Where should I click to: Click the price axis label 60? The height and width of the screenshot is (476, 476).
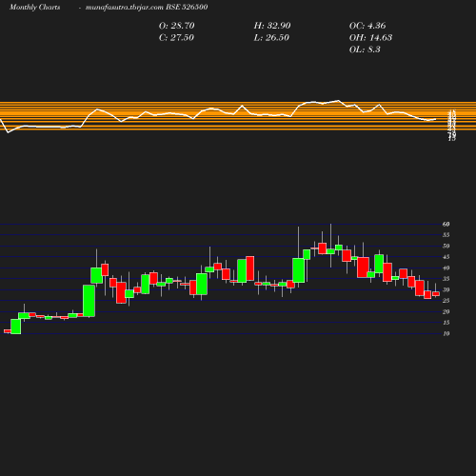446,225
